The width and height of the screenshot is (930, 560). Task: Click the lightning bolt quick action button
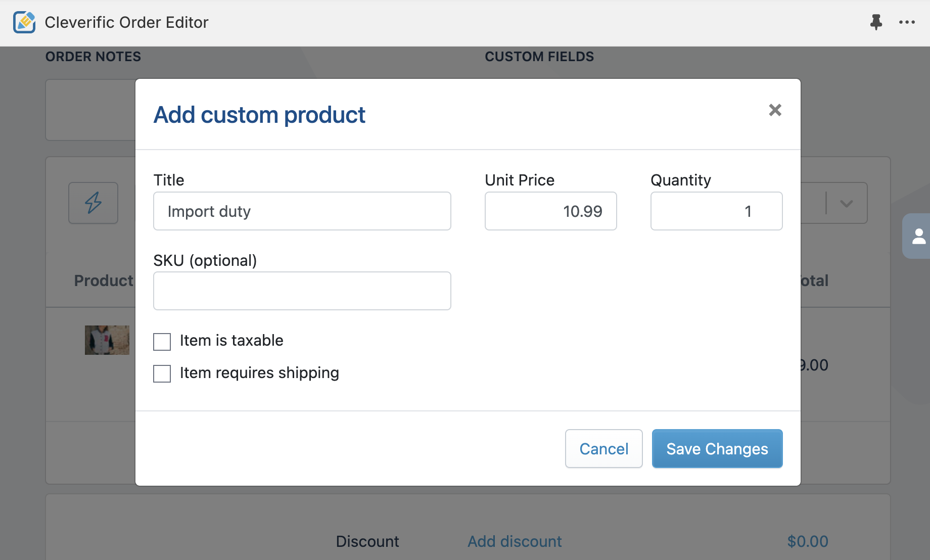pyautogui.click(x=94, y=203)
